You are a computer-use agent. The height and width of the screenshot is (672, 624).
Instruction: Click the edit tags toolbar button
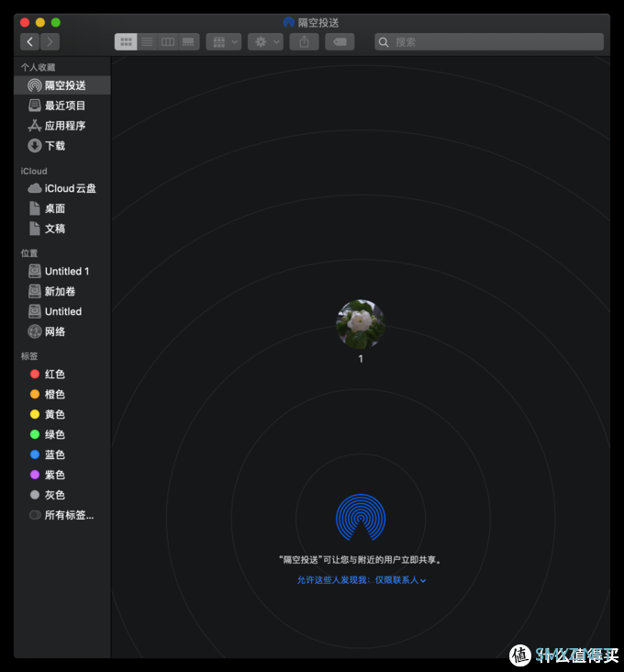[340, 41]
